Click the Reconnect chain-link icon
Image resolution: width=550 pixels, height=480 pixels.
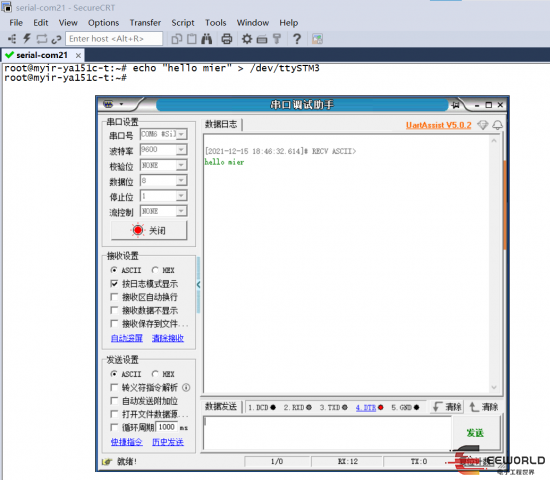[x=56, y=39]
